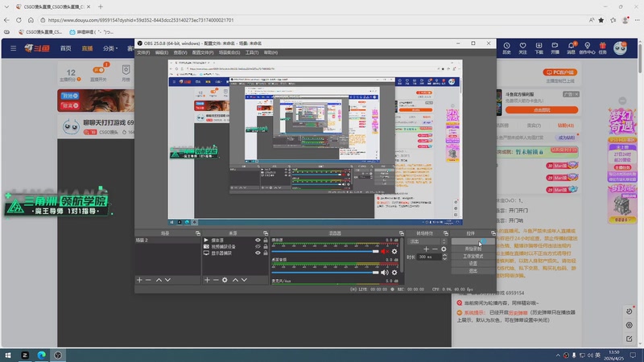Screen dimensions: 644x362
Task: Increase transition duration with up arrow
Action: click(x=444, y=255)
